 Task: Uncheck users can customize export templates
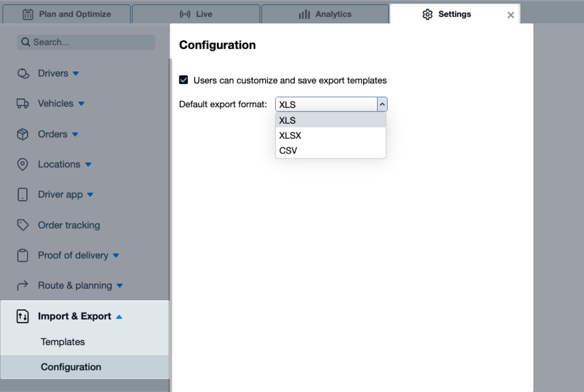pyautogui.click(x=184, y=80)
